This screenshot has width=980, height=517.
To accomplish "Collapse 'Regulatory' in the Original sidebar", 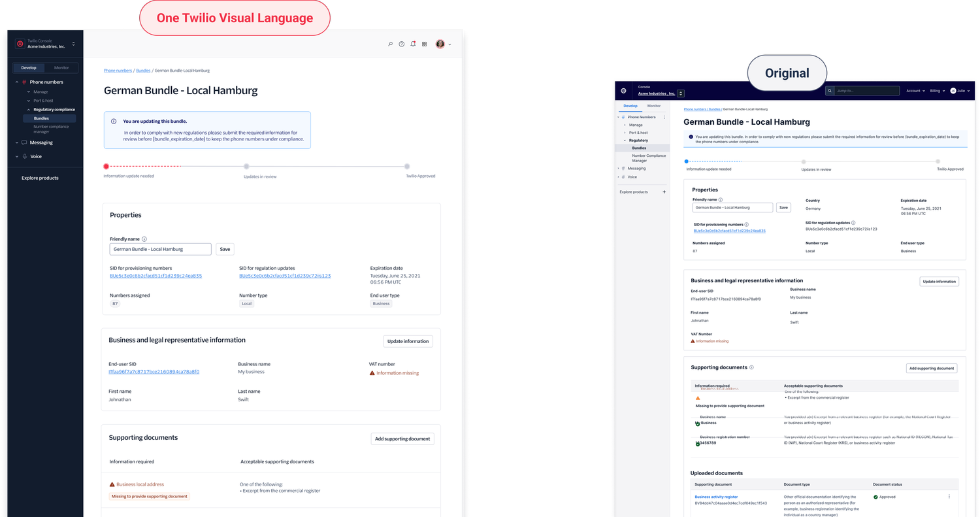I will click(625, 141).
